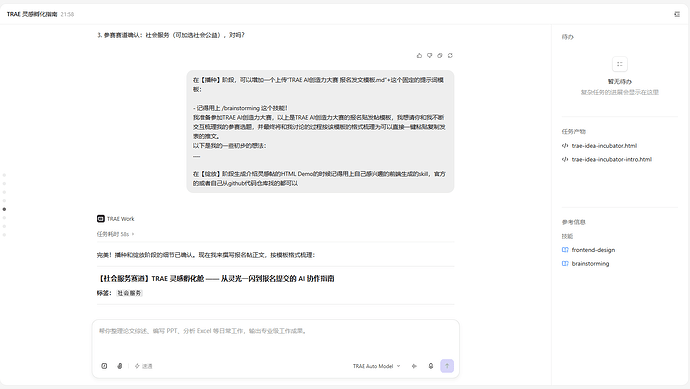This screenshot has width=690, height=389.
Task: Click the 社会服务 tag chip
Action: [x=129, y=293]
